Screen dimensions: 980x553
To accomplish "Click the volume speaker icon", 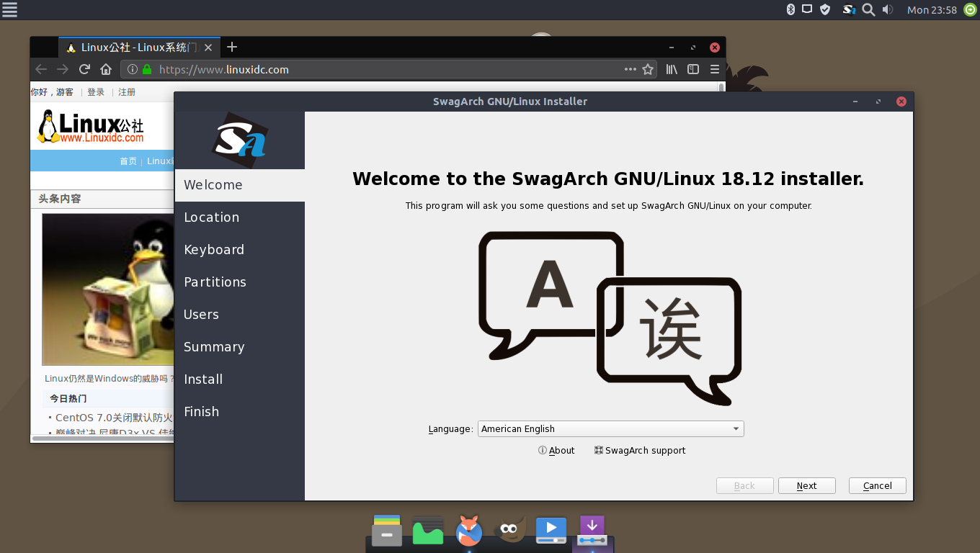I will (888, 9).
